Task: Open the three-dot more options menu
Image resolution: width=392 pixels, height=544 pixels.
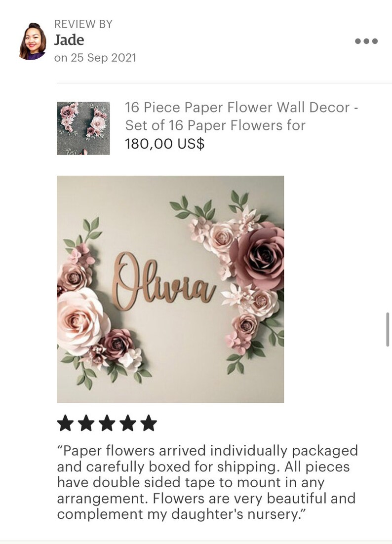Action: coord(366,41)
